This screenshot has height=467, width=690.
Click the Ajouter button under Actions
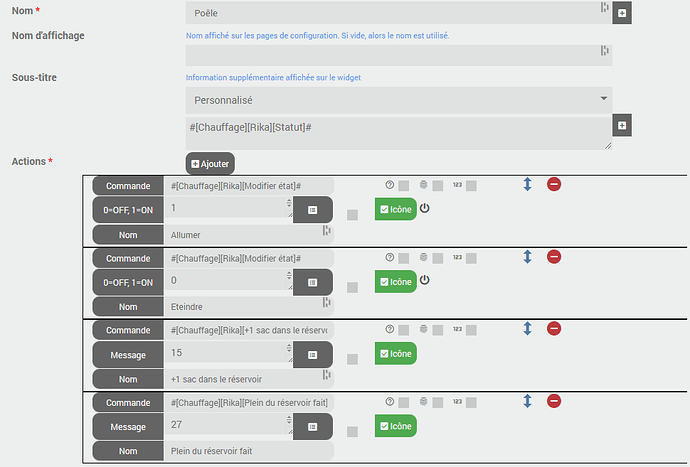(x=210, y=162)
